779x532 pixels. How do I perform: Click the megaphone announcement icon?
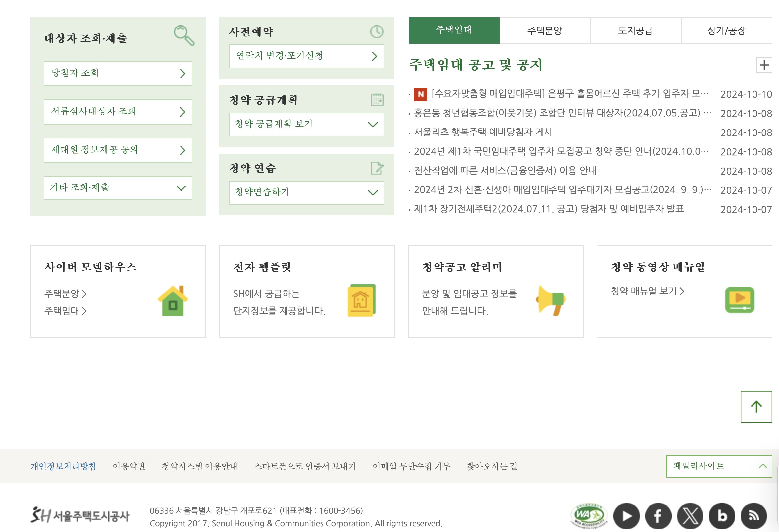tap(550, 300)
